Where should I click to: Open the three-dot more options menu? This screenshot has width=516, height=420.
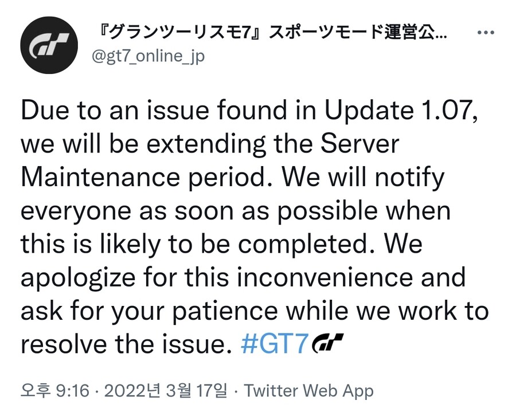(486, 34)
